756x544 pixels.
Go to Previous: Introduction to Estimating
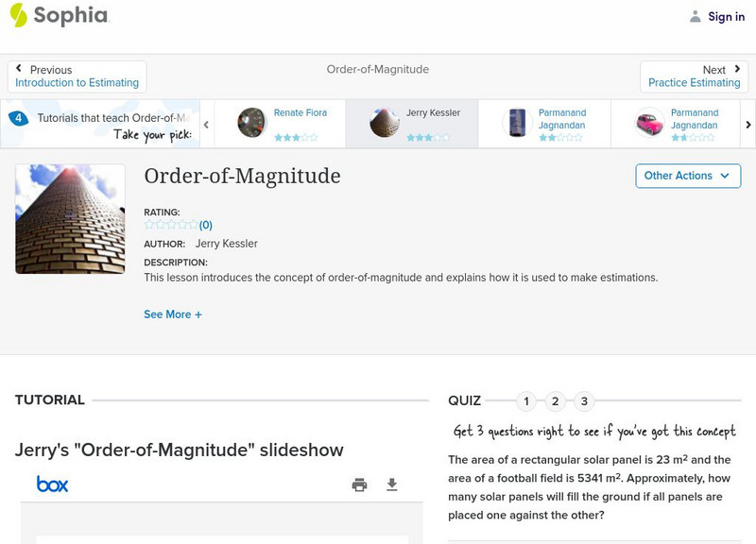[77, 76]
